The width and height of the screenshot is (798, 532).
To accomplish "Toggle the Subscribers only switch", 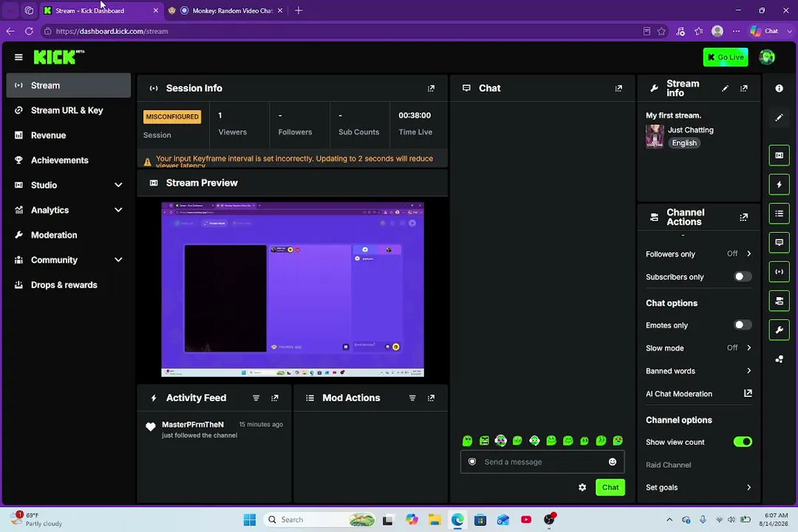I will point(743,276).
